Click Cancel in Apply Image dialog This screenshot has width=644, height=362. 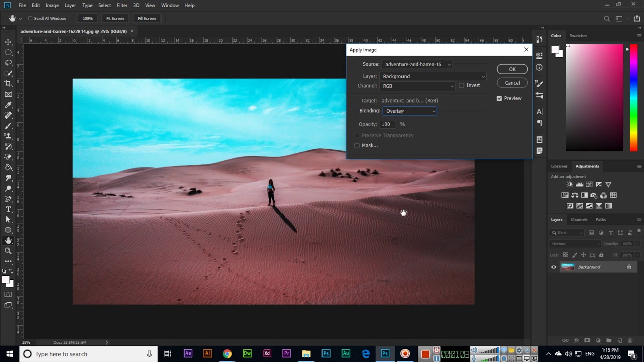tap(512, 83)
